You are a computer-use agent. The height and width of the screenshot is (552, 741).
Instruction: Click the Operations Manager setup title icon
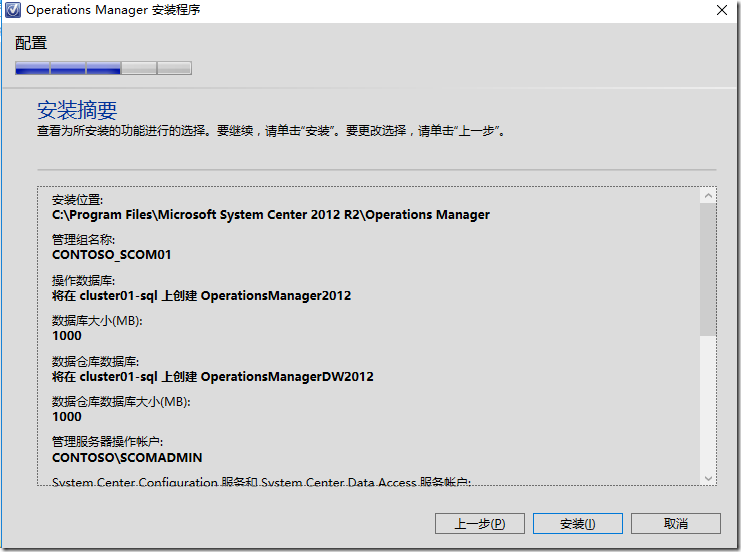(13, 9)
